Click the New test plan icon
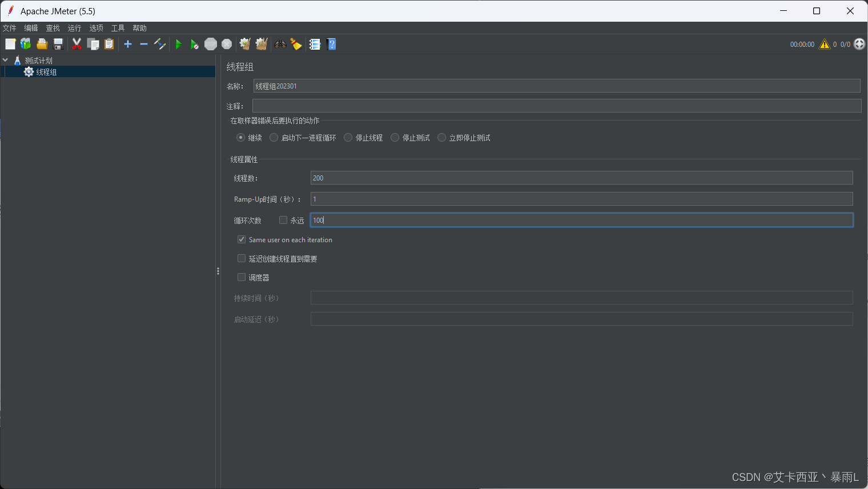Image resolution: width=868 pixels, height=489 pixels. [10, 44]
